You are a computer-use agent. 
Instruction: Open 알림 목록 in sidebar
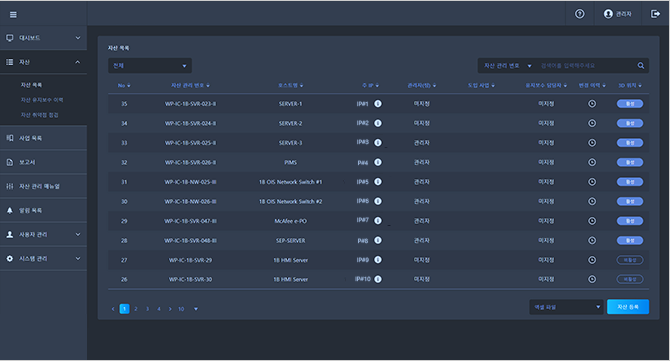coord(43,210)
